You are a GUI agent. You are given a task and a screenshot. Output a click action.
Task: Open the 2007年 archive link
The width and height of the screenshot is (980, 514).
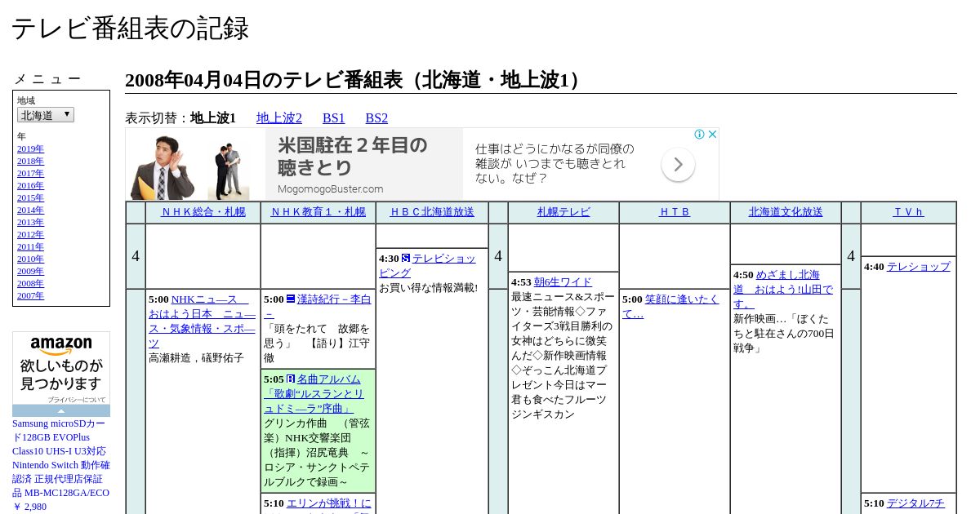pyautogui.click(x=30, y=296)
